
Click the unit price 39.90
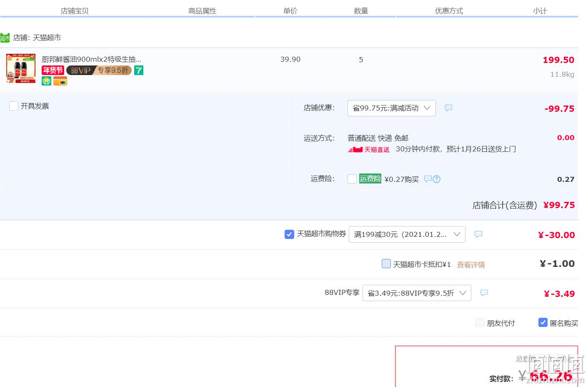pyautogui.click(x=290, y=59)
